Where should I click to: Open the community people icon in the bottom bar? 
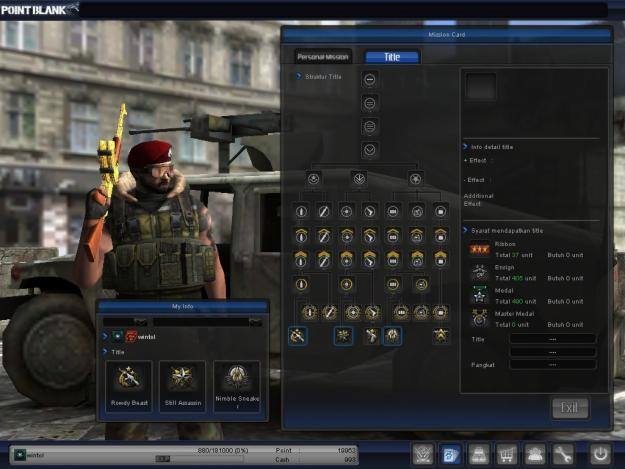tap(535, 454)
